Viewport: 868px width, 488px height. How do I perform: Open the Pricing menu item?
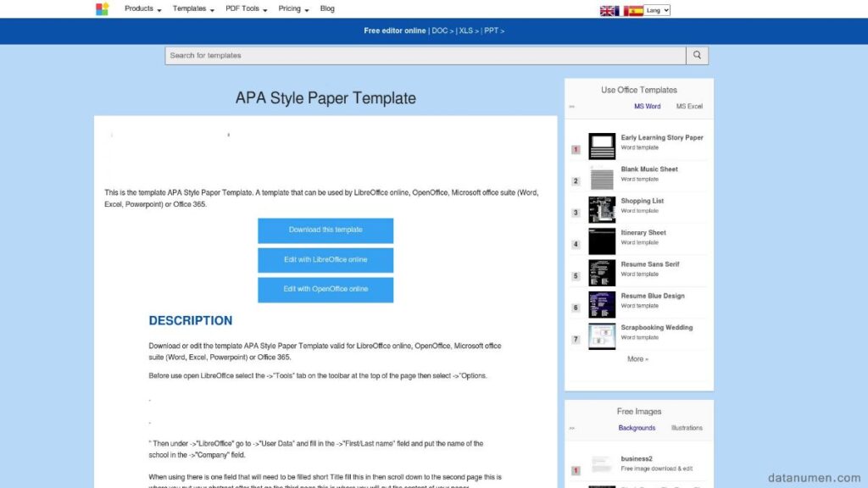tap(287, 8)
